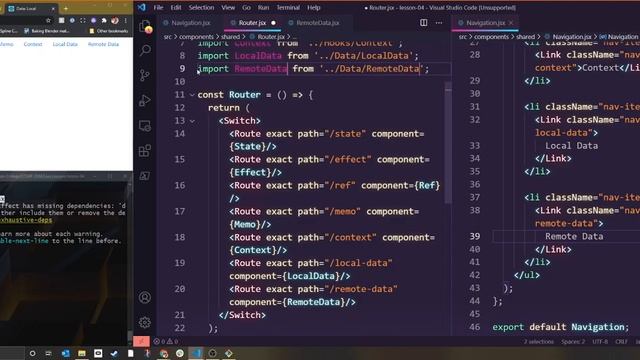Viewport: 640px width, 360px height.
Task: Click 'components' in right editor breadcrumb
Action: (x=491, y=37)
